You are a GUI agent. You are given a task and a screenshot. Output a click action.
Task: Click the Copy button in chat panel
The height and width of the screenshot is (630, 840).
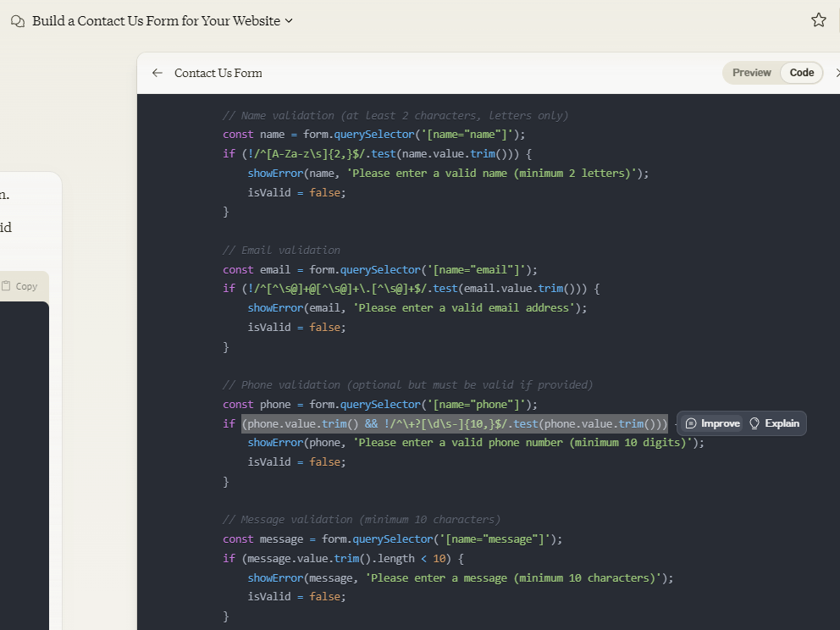point(19,286)
